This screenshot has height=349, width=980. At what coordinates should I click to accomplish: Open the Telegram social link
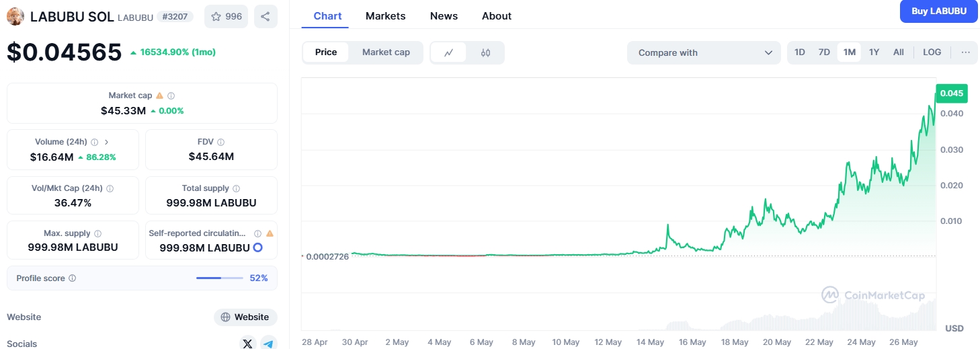pyautogui.click(x=269, y=344)
